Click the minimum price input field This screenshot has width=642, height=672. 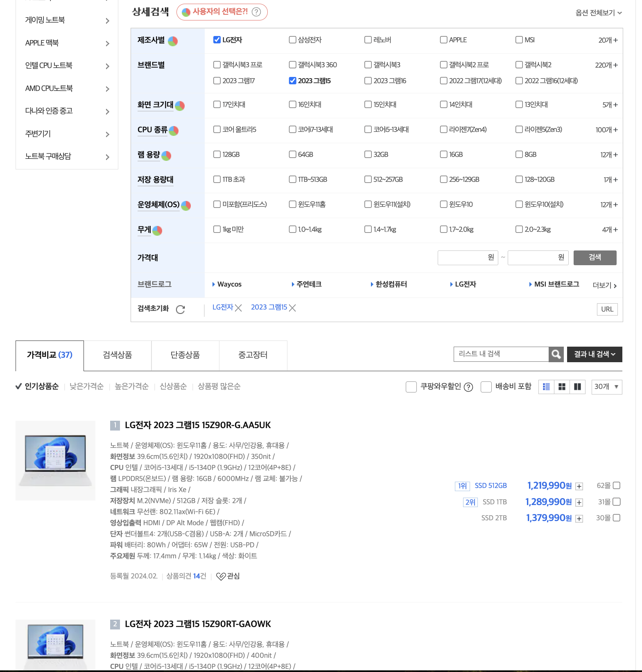468,257
